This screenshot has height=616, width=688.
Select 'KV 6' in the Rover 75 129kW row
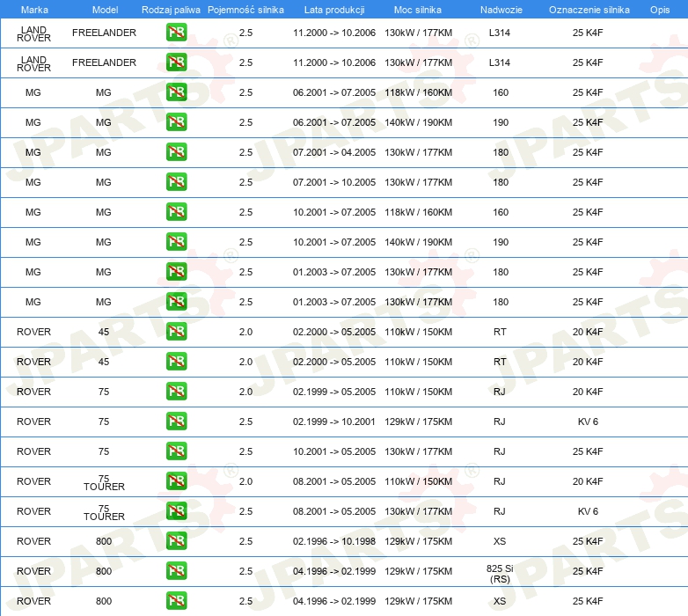pyautogui.click(x=588, y=422)
